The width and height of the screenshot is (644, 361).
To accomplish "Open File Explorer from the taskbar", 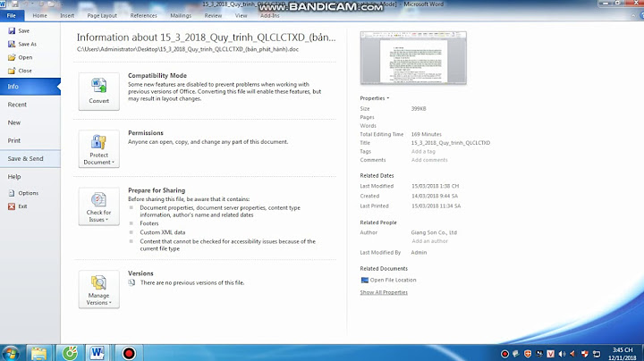I will point(39,353).
